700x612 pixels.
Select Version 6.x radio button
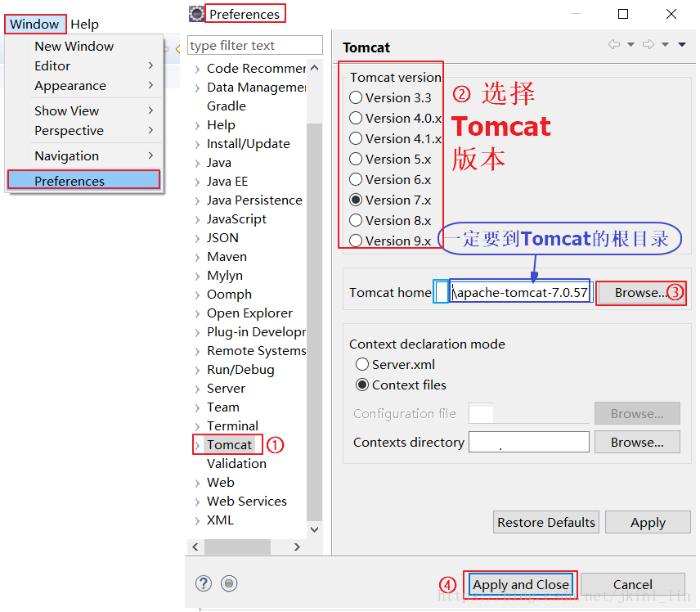[356, 179]
